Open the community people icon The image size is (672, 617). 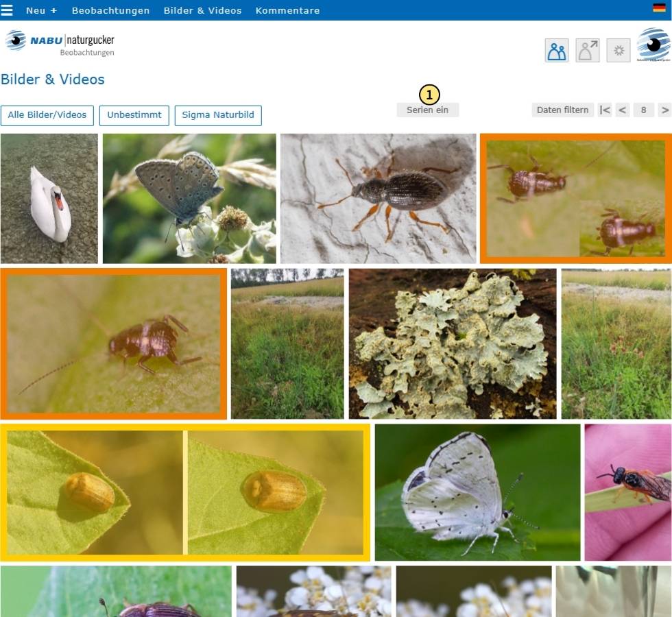557,51
